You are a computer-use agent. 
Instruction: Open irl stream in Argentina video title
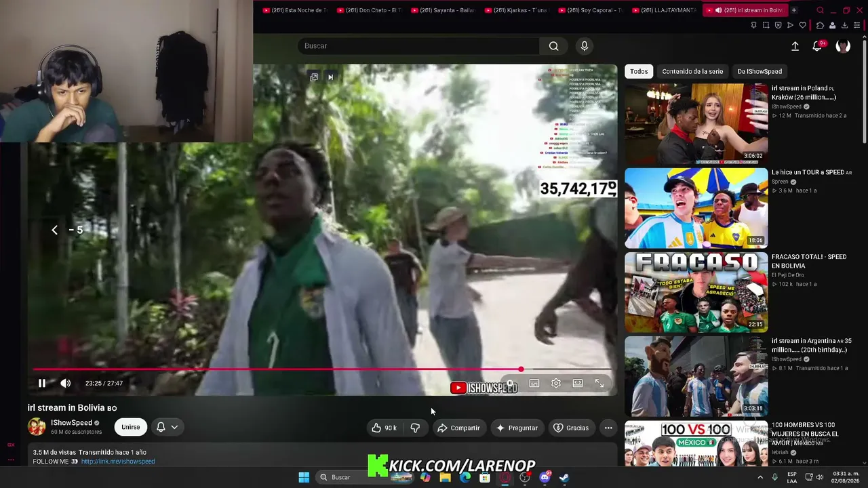811,345
